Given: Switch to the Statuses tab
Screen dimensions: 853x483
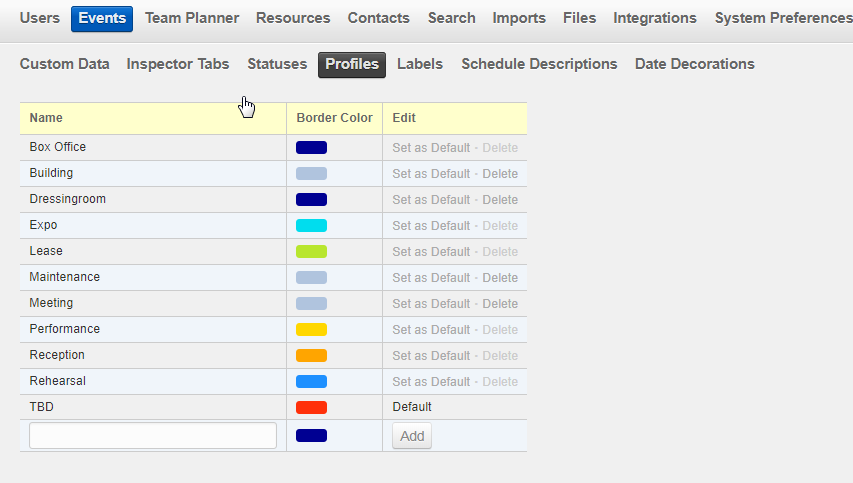Looking at the screenshot, I should pos(277,64).
